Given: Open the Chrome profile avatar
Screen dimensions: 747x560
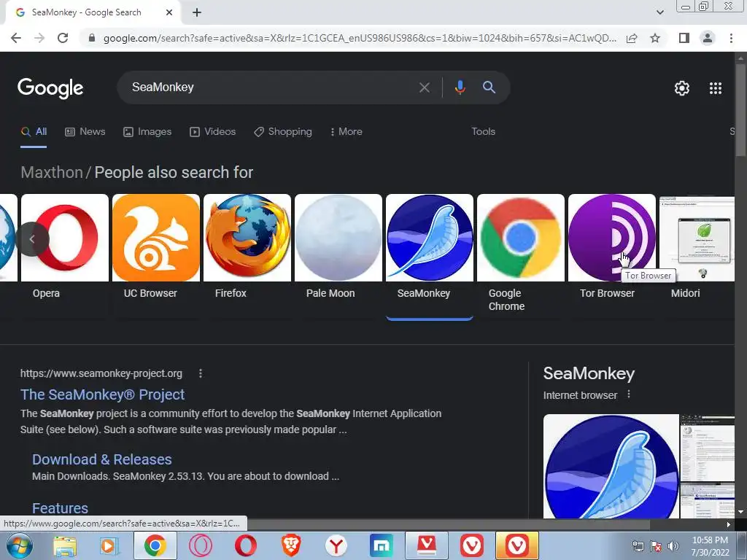Looking at the screenshot, I should pos(708,38).
